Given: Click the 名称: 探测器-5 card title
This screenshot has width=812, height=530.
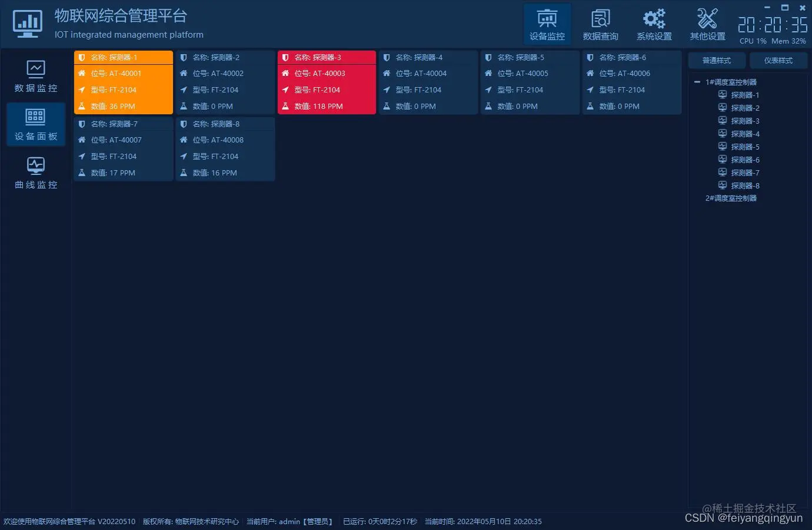Looking at the screenshot, I should tap(521, 58).
